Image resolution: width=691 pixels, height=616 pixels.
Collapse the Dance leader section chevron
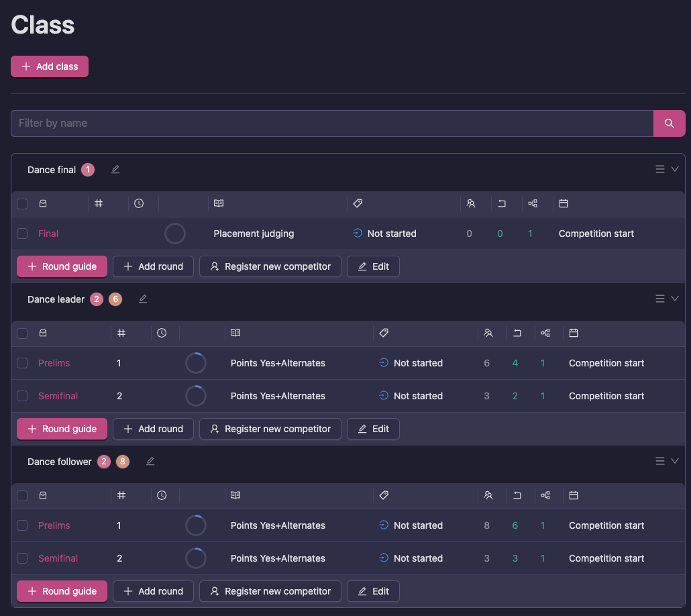675,299
